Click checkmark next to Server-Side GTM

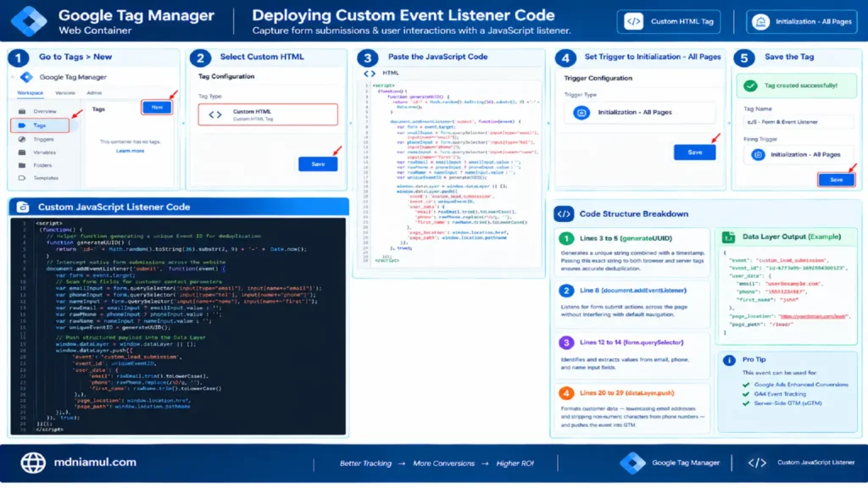pyautogui.click(x=746, y=403)
